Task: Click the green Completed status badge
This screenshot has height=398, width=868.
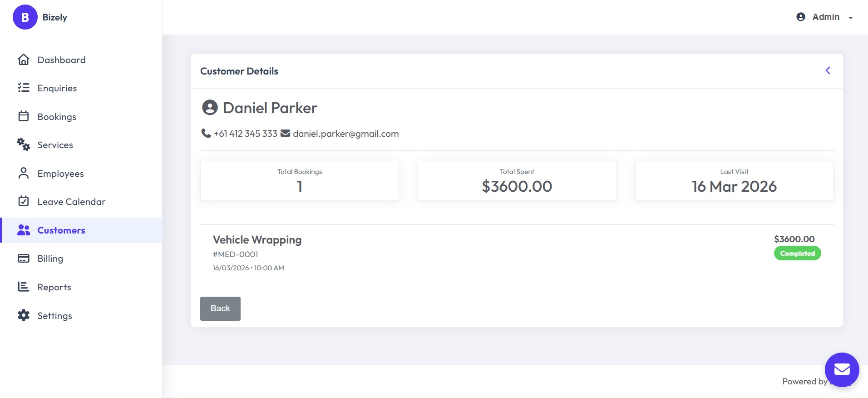Action: pos(798,253)
